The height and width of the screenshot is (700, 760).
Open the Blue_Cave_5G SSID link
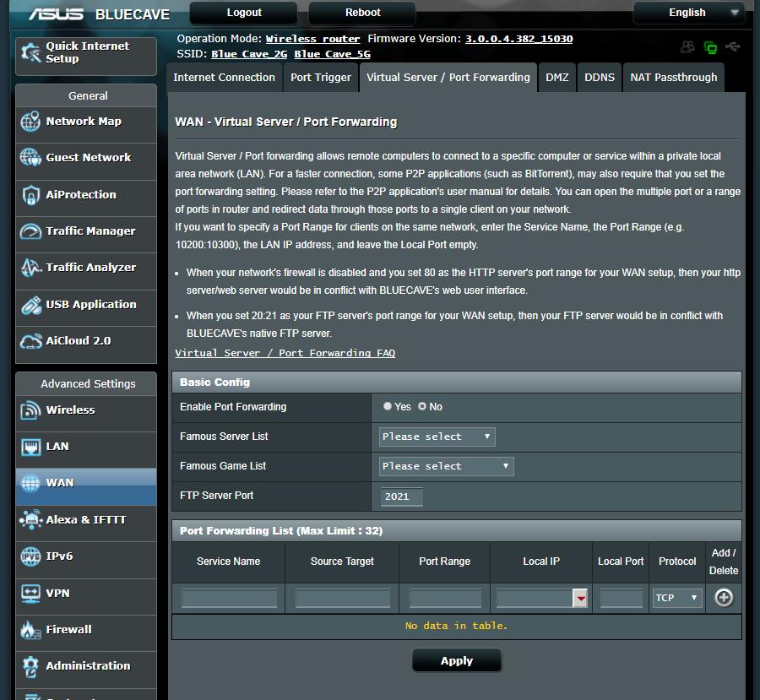(x=332, y=54)
